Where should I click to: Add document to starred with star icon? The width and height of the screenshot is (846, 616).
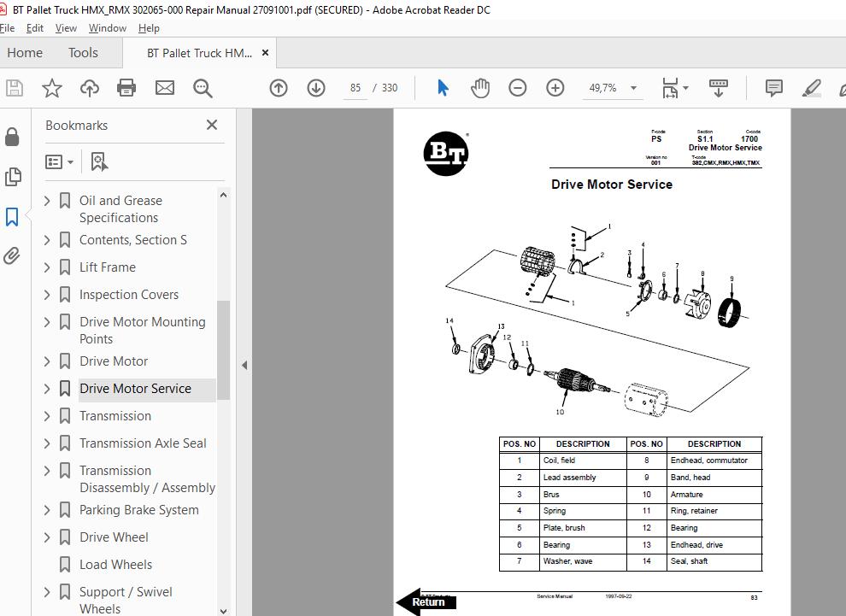point(52,88)
